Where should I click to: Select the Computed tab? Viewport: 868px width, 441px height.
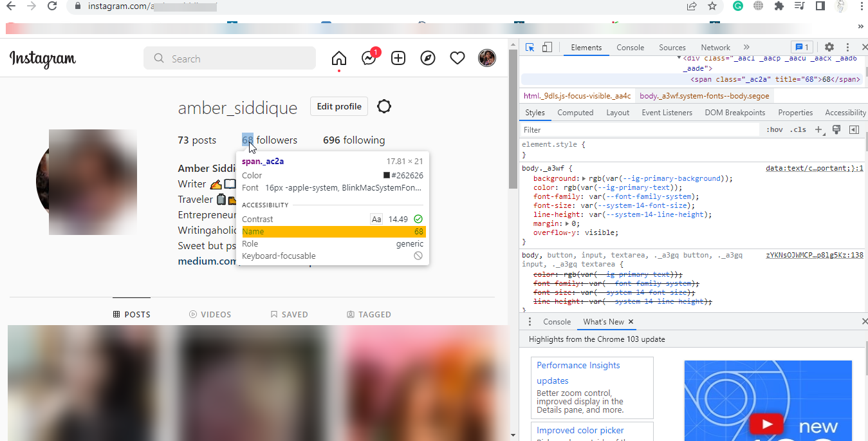pyautogui.click(x=575, y=113)
